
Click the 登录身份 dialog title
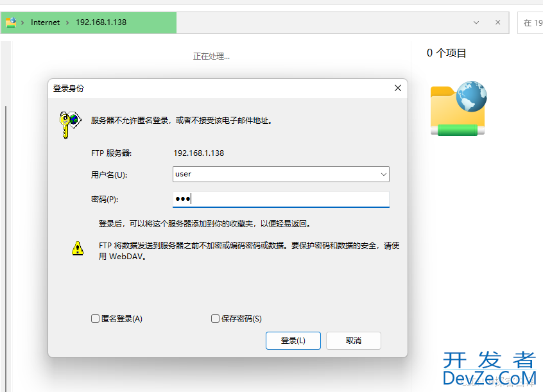(69, 89)
